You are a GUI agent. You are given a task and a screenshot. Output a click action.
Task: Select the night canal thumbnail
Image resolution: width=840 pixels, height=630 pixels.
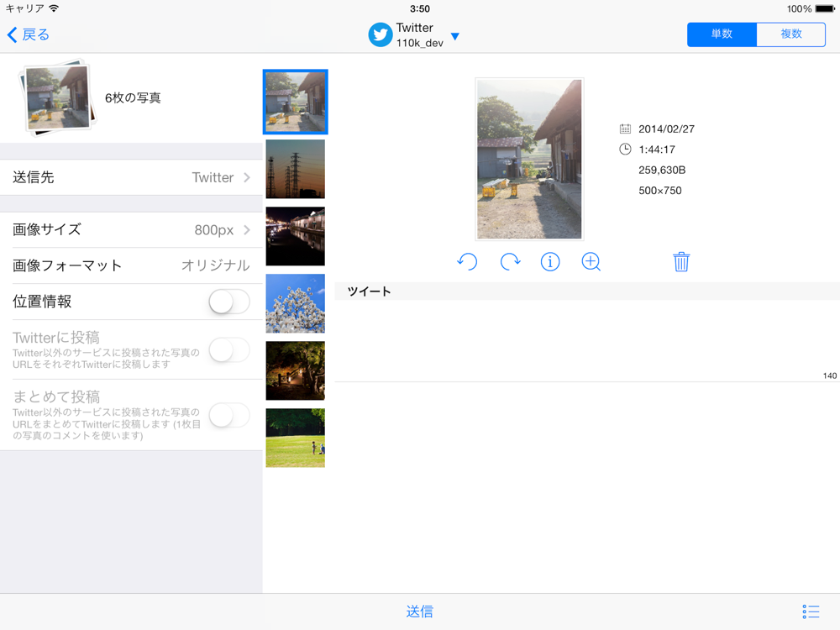[295, 236]
